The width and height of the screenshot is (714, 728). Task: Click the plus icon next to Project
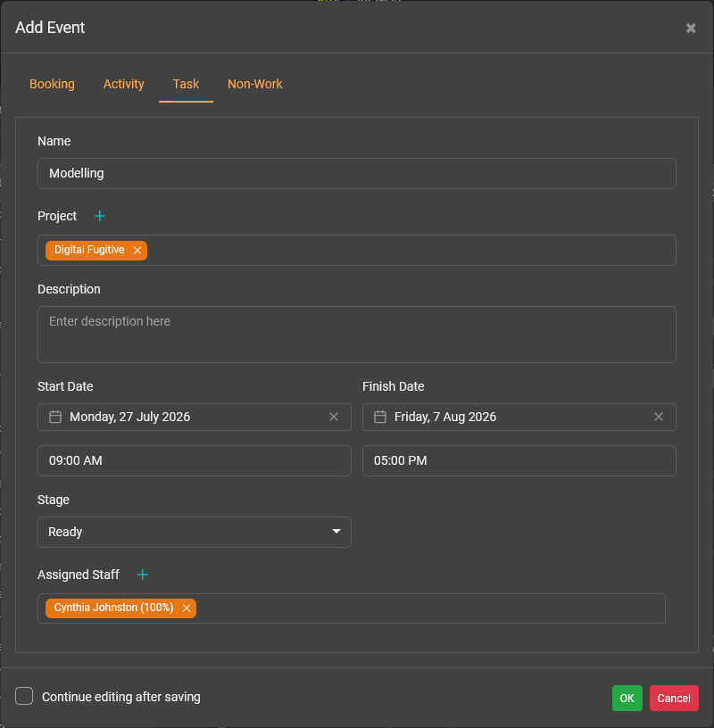coord(100,216)
